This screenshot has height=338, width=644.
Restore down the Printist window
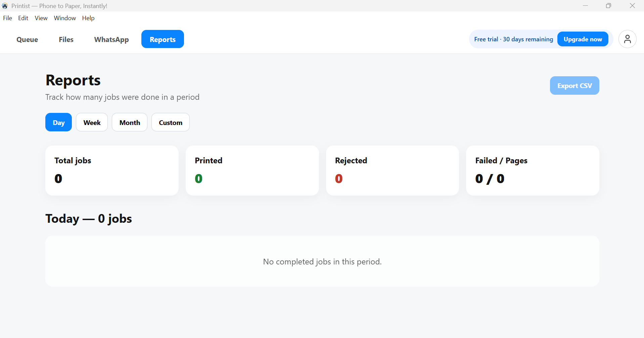coord(608,6)
